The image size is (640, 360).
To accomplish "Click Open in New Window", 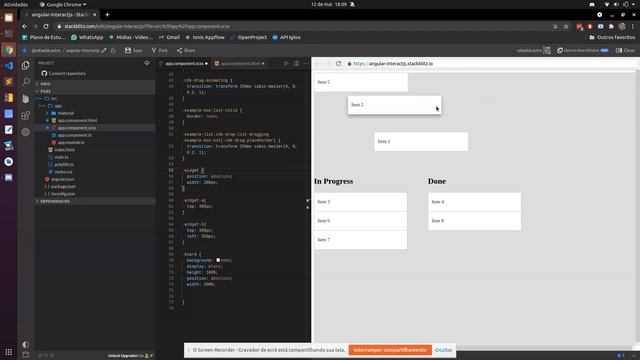I will click(582, 50).
